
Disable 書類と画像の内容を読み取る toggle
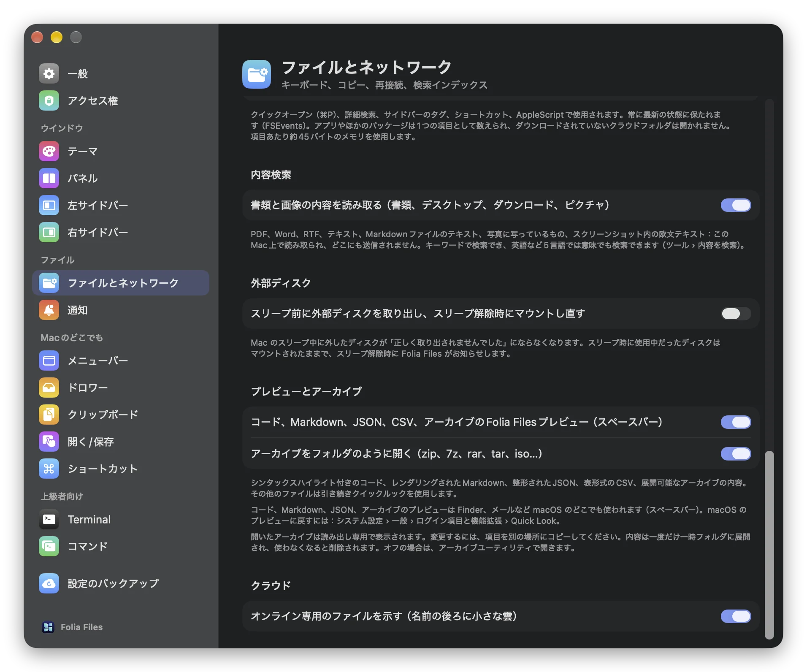coord(736,205)
